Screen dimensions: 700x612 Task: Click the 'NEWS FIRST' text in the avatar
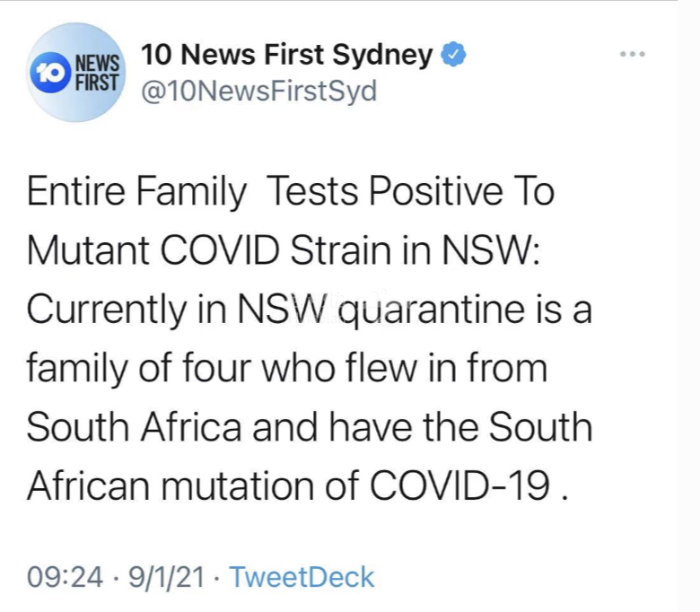coord(97,73)
